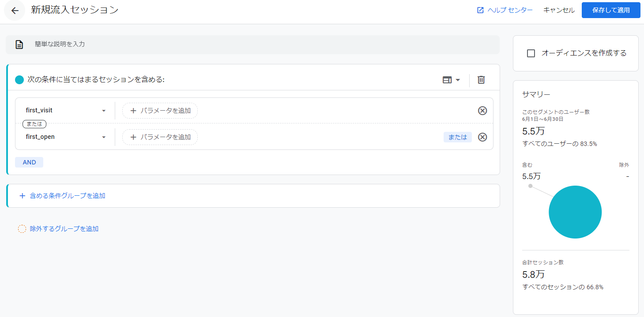
Task: Click the 除外 label in summary
Action: coord(624,165)
